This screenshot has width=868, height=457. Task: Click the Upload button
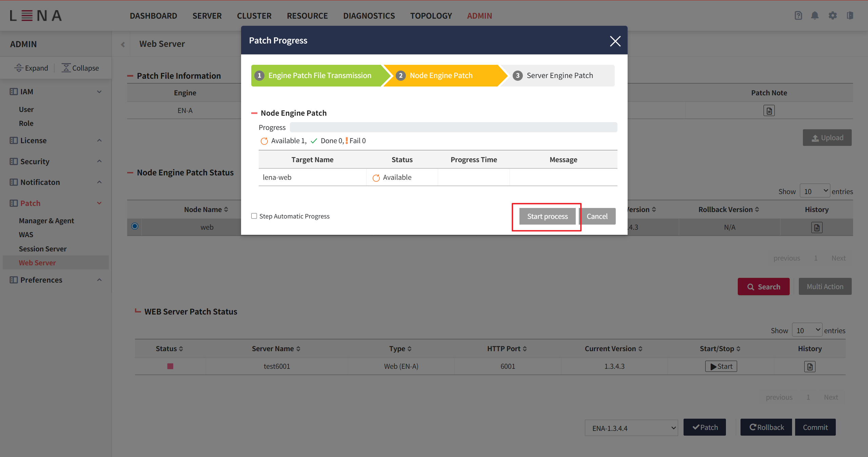[x=827, y=138]
